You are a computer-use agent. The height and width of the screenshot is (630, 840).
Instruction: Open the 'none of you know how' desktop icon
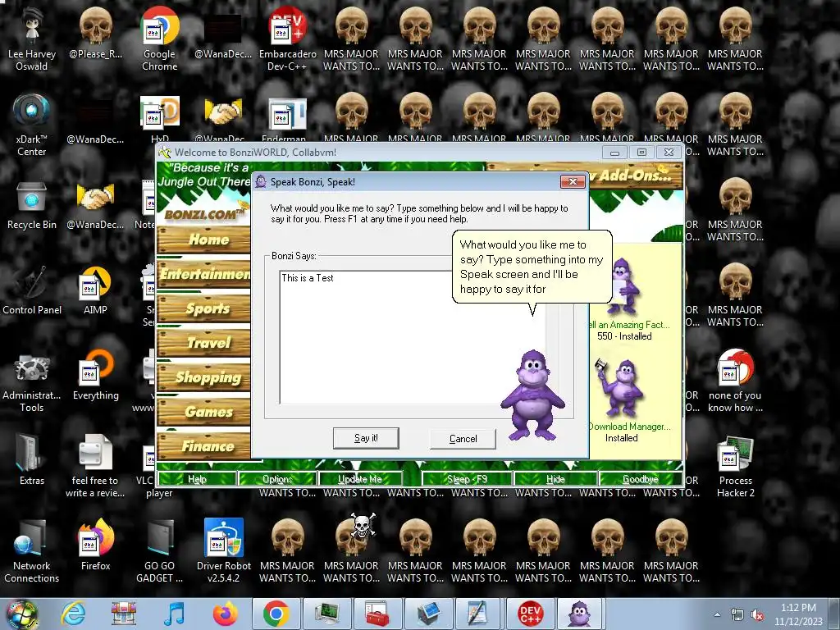(735, 381)
